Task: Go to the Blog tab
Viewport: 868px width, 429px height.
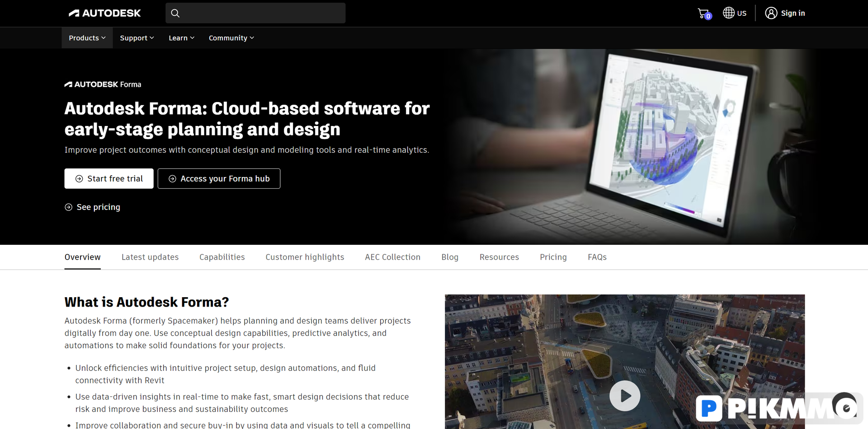Action: [450, 257]
